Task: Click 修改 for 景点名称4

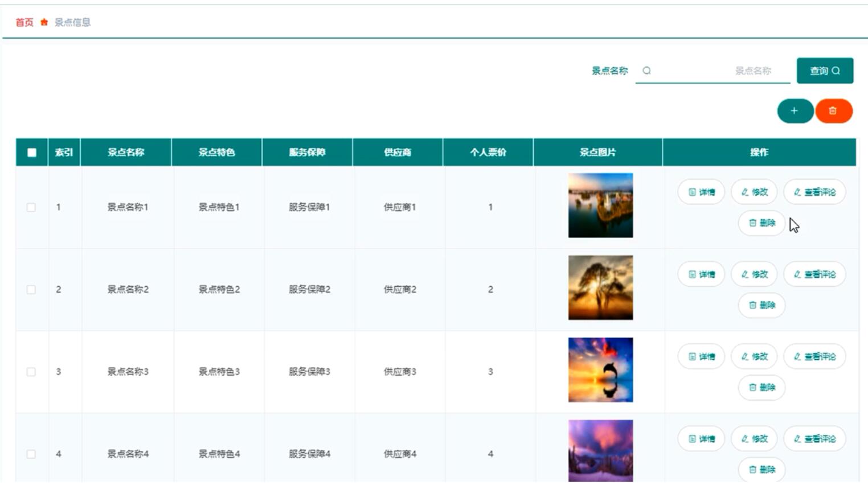Action: (x=754, y=439)
